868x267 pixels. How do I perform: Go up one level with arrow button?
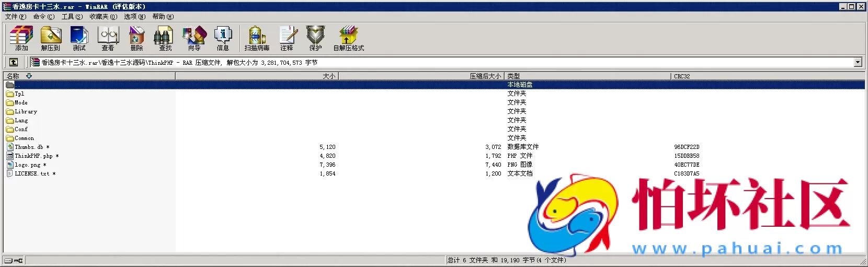pyautogui.click(x=14, y=62)
